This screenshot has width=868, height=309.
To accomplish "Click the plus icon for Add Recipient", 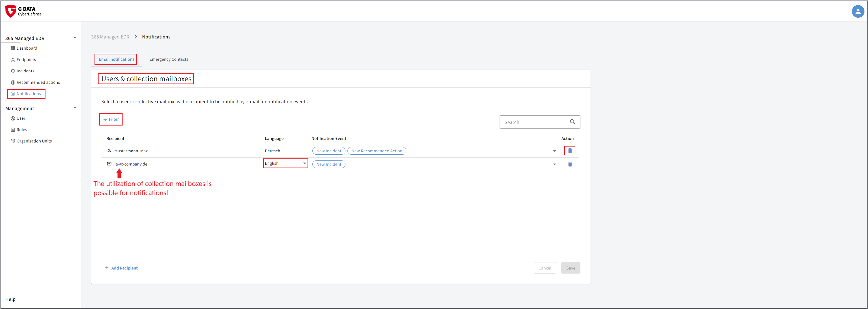I will [107, 268].
